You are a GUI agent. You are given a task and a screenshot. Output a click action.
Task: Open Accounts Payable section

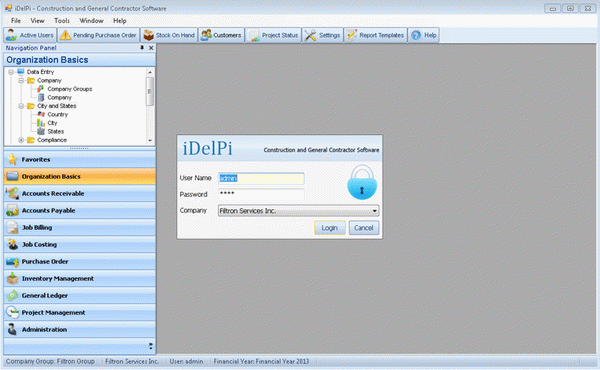(80, 210)
